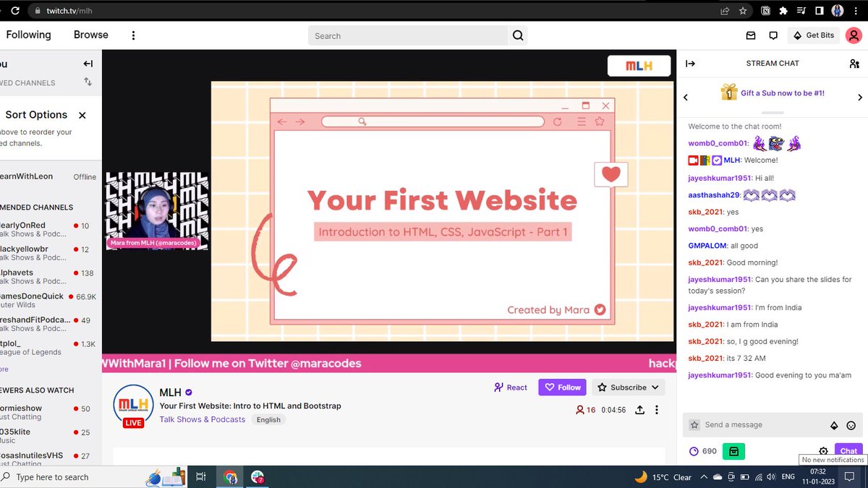Open the stream three-dot options menu

pyautogui.click(x=657, y=410)
